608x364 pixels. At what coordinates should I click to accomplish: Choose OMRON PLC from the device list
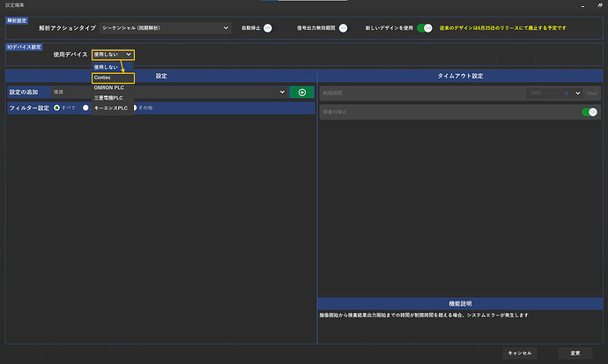pyautogui.click(x=113, y=87)
